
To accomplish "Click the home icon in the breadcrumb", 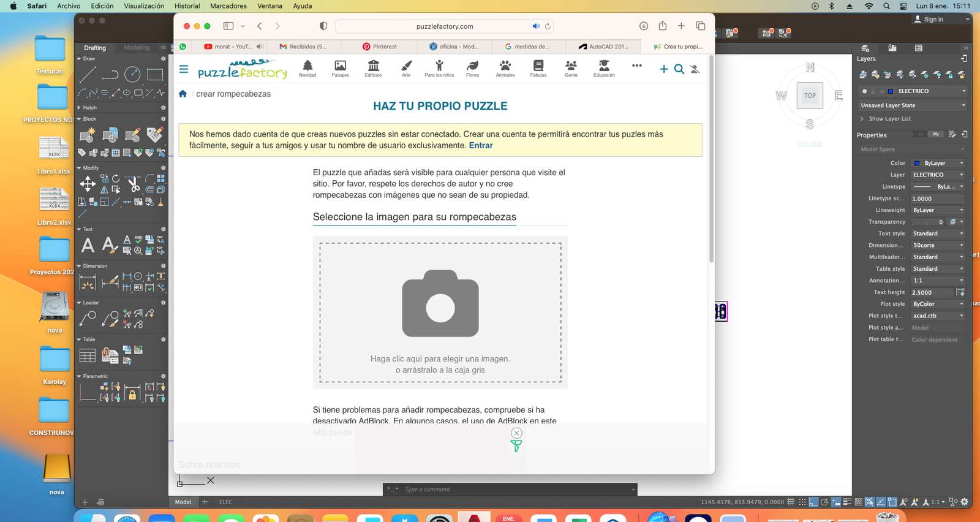I will [183, 94].
